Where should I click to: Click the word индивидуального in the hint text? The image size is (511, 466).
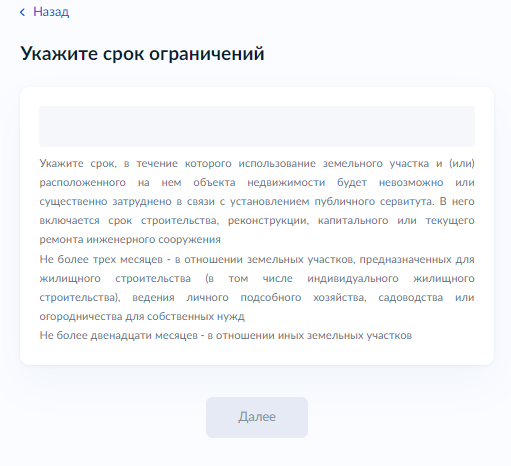(x=353, y=278)
